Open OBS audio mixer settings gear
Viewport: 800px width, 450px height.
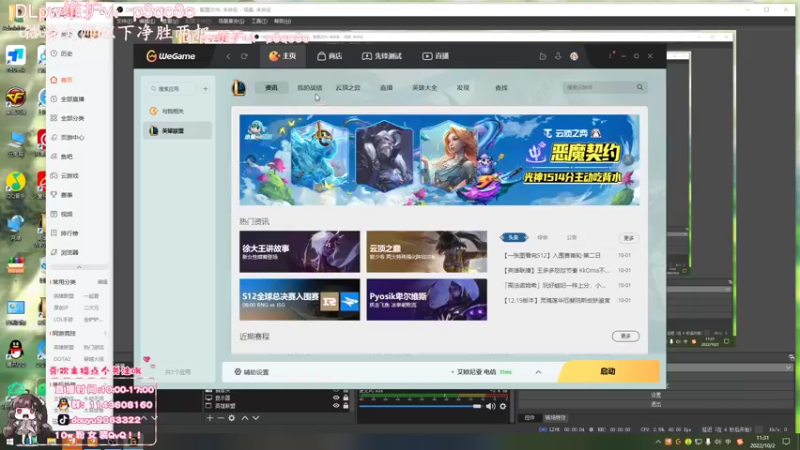click(x=503, y=406)
